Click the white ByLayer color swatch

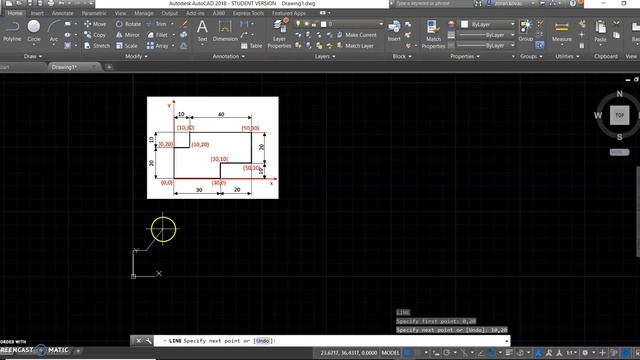click(x=464, y=24)
